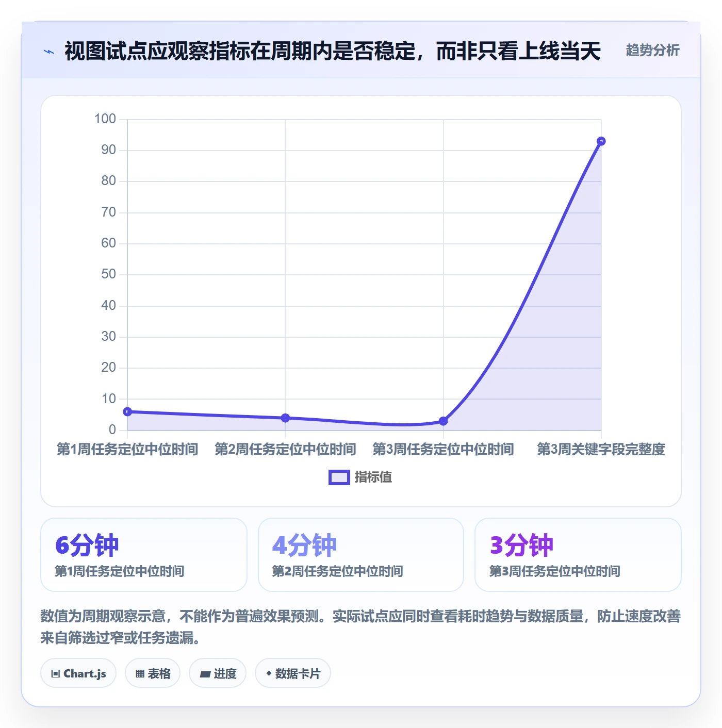Image resolution: width=722 pixels, height=728 pixels.
Task: Click the x-axis label 第1周任务定位中位时间
Action: tap(127, 449)
